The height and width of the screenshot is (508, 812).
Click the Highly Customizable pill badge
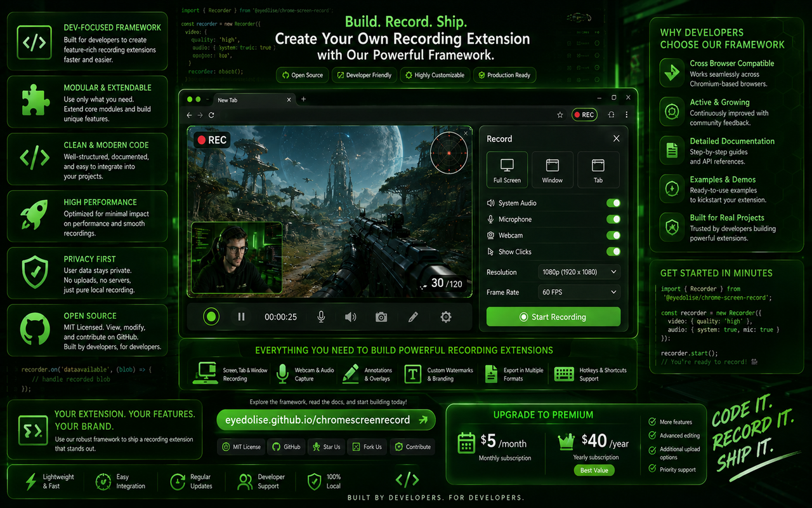click(435, 75)
